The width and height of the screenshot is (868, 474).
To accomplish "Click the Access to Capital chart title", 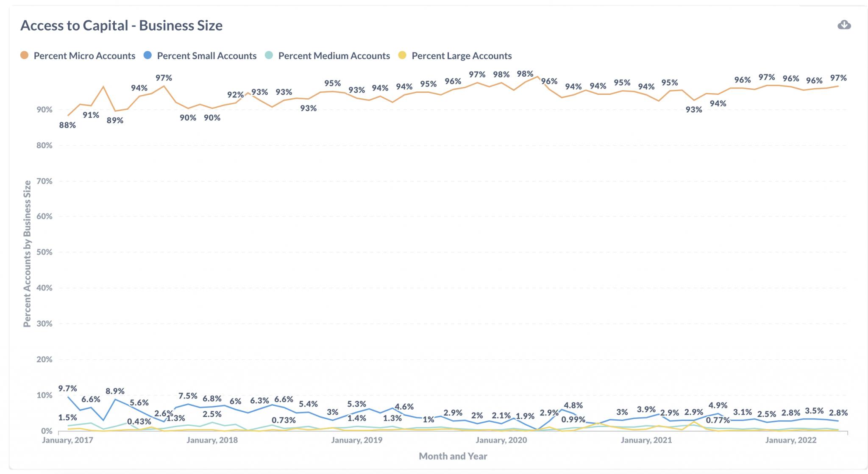I will [121, 25].
